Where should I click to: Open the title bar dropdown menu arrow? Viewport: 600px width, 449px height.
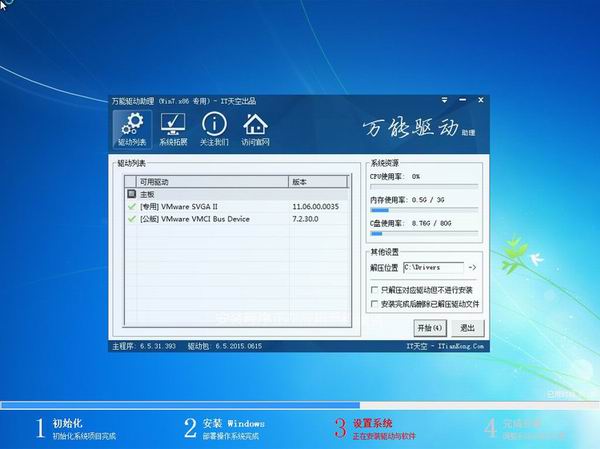pyautogui.click(x=444, y=100)
